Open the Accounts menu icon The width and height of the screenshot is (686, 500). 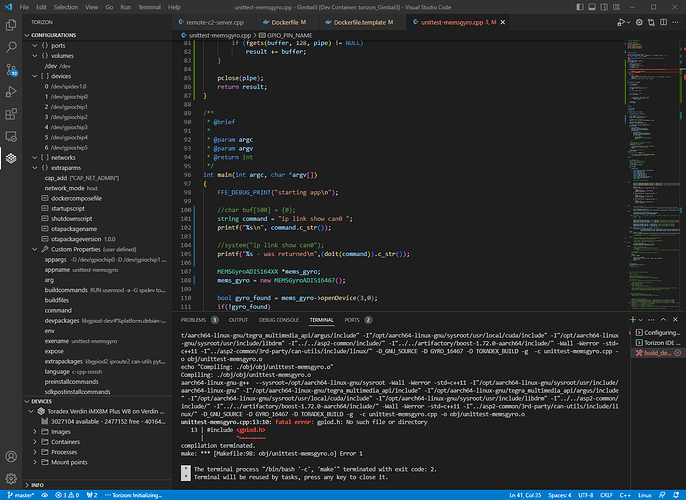tap(11, 456)
